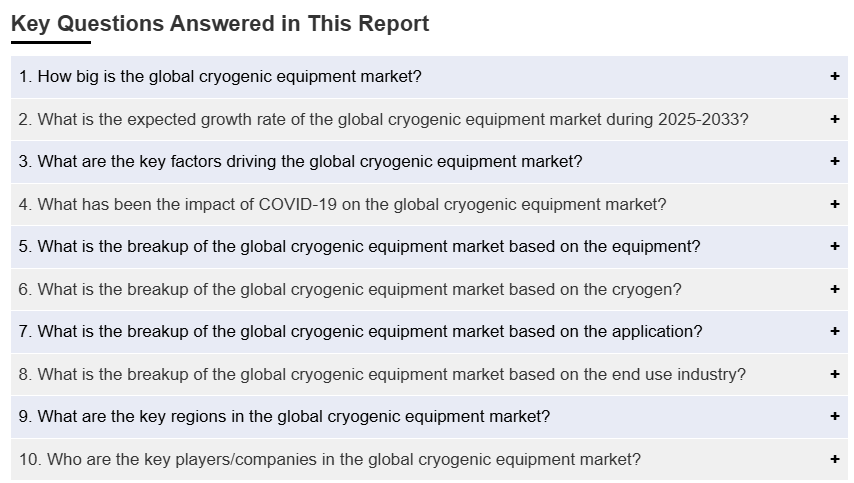Click plus icon for COVID-19 impact question
Screen dimensions: 854x483
[834, 205]
